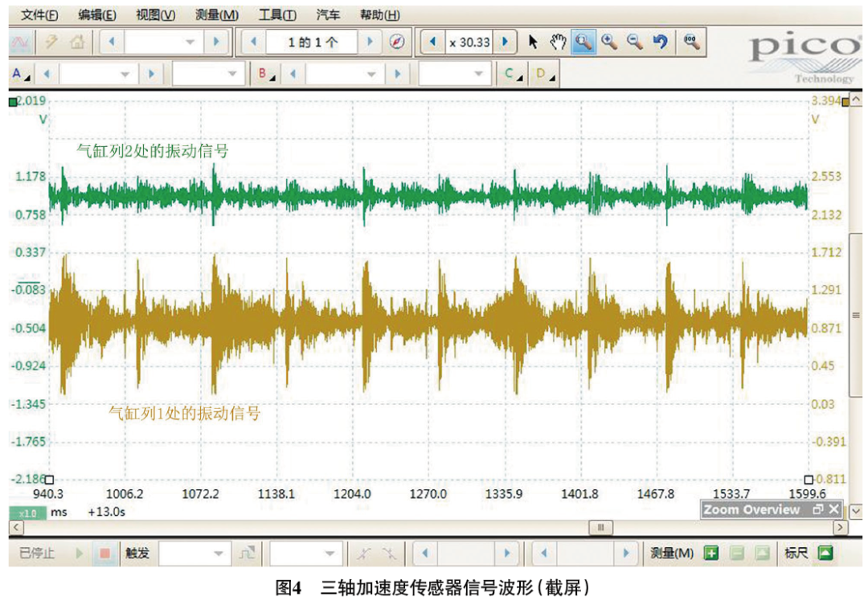
Task: Select rising edge trigger icon
Action: [x=363, y=553]
